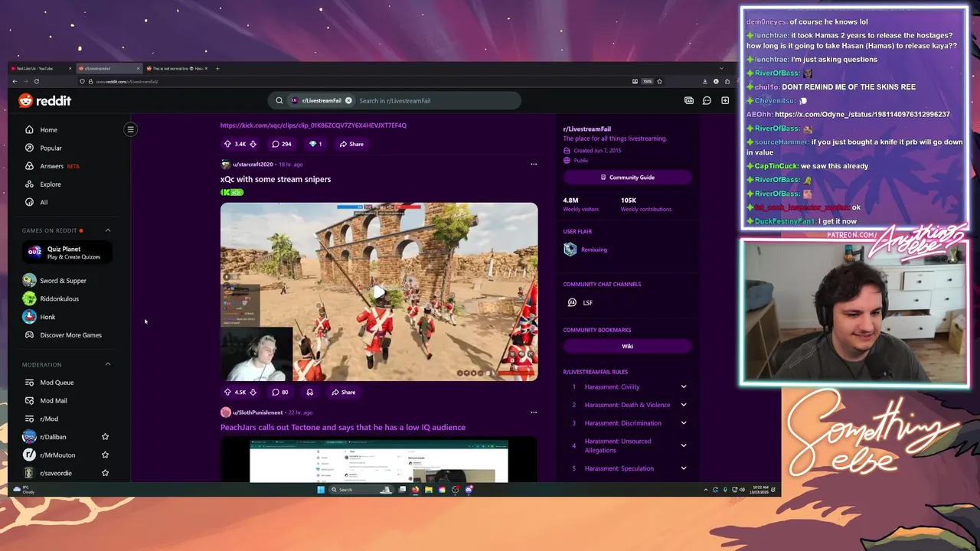Open options menu for SlothPunishment's post

point(534,412)
